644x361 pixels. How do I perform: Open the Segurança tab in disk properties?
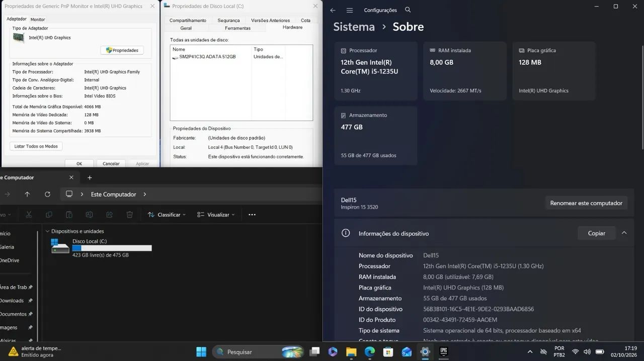click(229, 21)
